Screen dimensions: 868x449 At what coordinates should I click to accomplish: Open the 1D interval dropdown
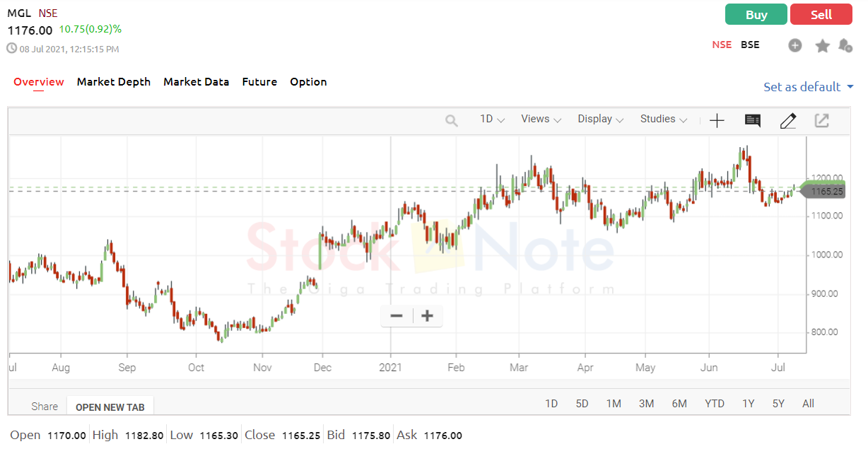tap(493, 119)
